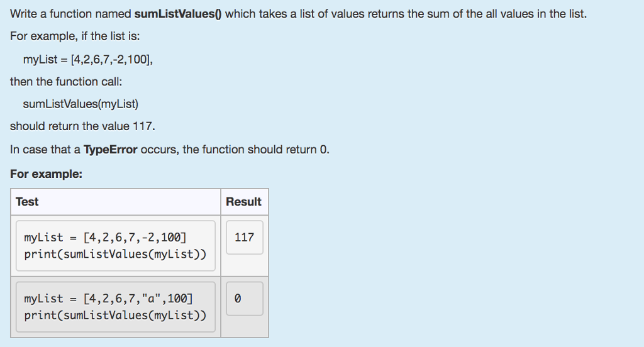Click the first-row myList = [4,2,6,7,-2,100] line
Image resolution: width=644 pixels, height=347 pixels.
105,238
